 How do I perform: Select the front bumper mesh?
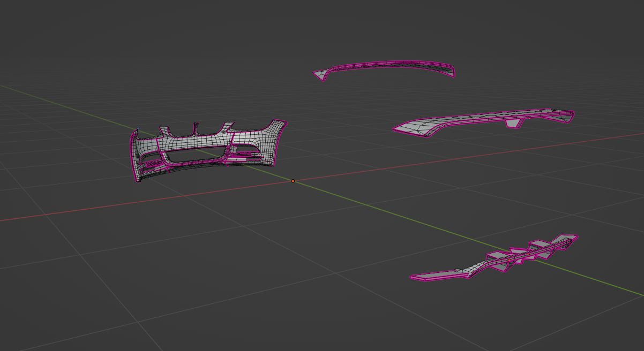tap(204, 142)
